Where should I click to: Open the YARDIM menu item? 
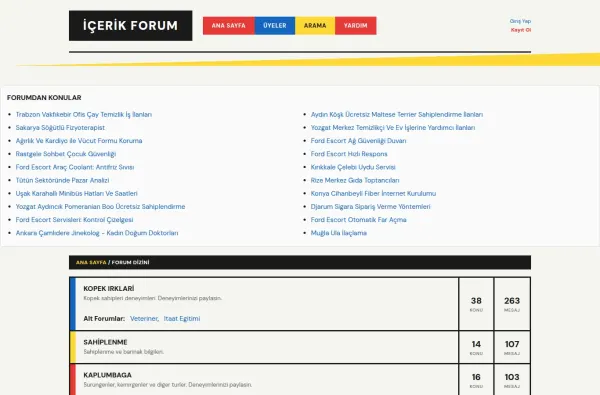(355, 26)
